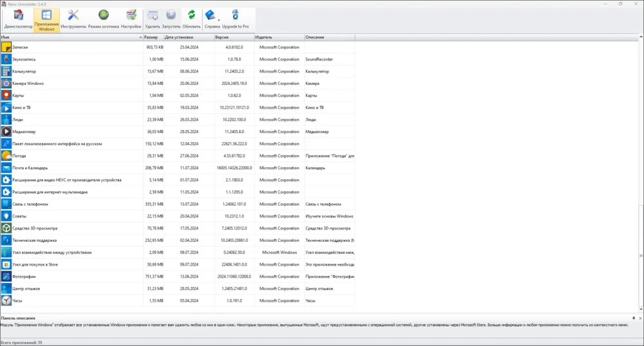
Task: Click the Запустить toolbar button
Action: pyautogui.click(x=171, y=19)
